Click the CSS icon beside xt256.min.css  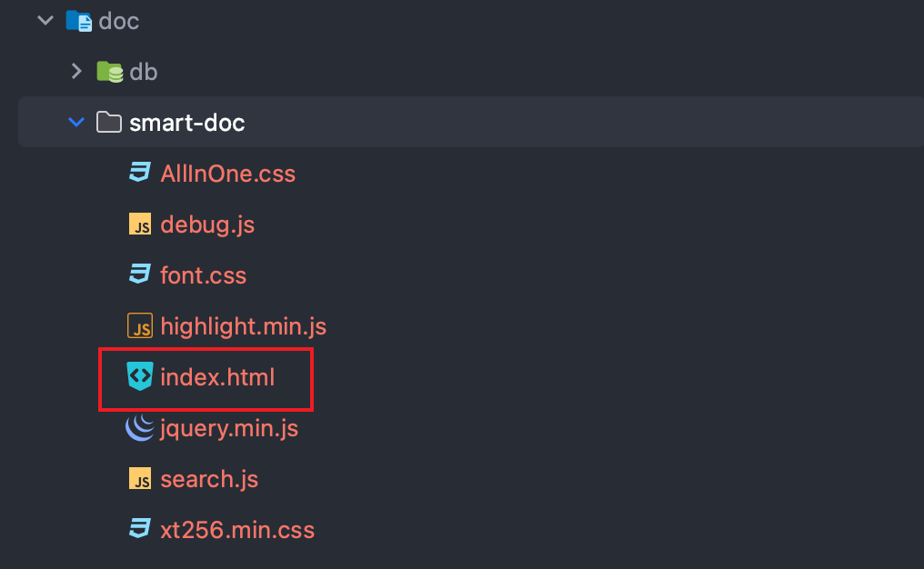138,530
